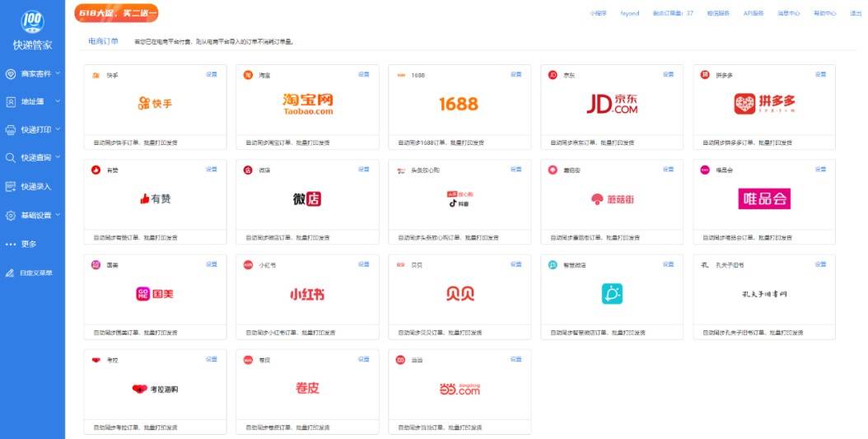Click the large 拼多多 logo
The height and width of the screenshot is (439, 868).
[764, 104]
